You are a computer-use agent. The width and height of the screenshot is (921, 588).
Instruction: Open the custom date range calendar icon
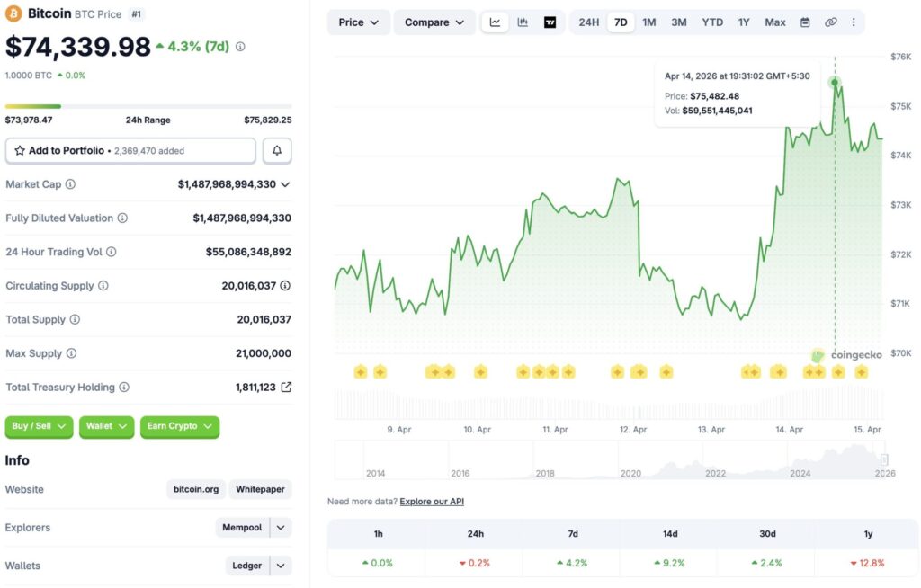tap(807, 22)
